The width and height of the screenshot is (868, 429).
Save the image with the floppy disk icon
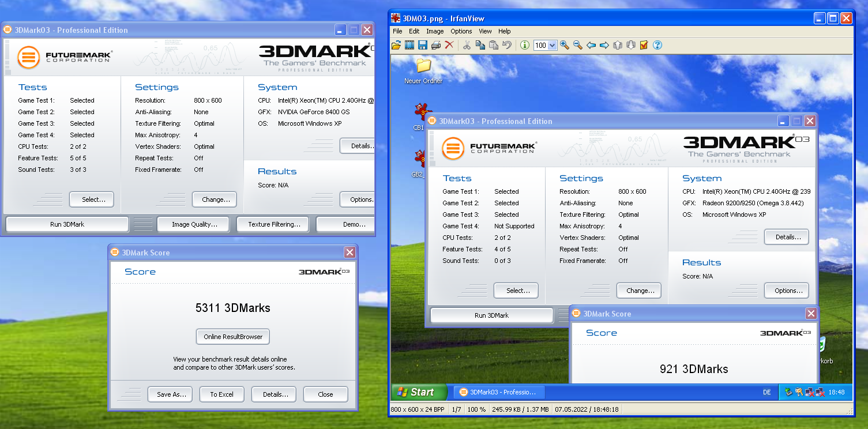[x=423, y=45]
